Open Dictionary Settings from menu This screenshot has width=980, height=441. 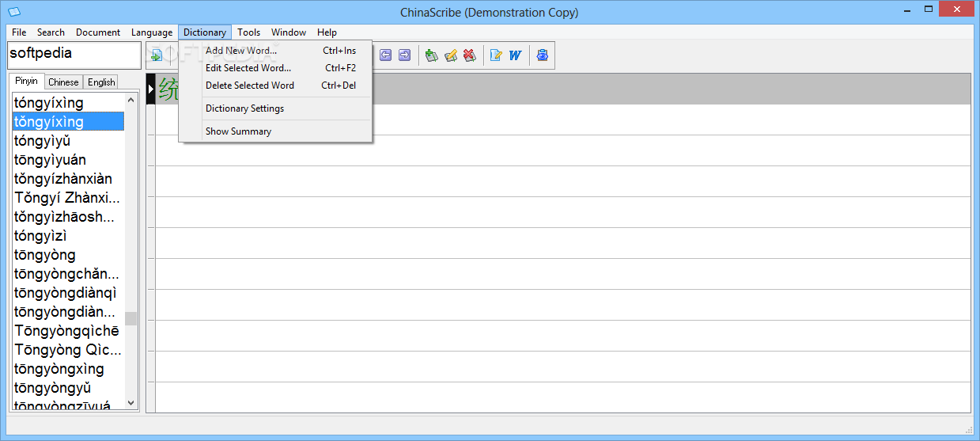pyautogui.click(x=275, y=108)
